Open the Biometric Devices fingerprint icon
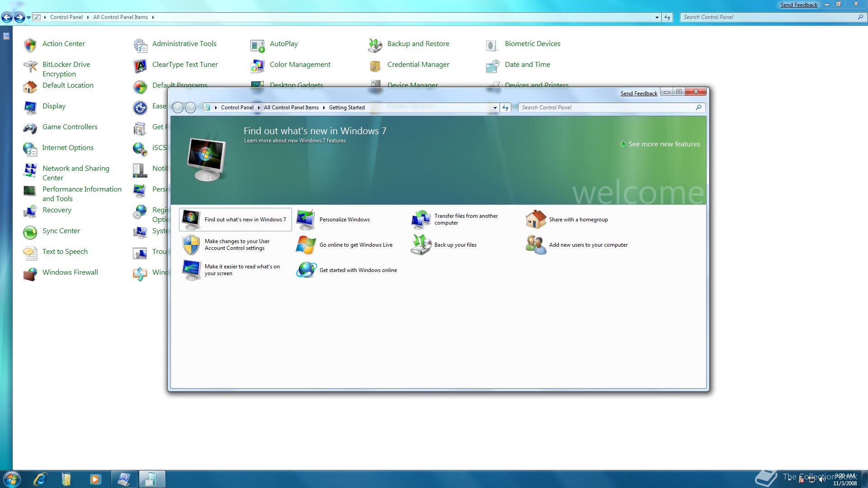Viewport: 868px width, 488px height. (x=492, y=45)
